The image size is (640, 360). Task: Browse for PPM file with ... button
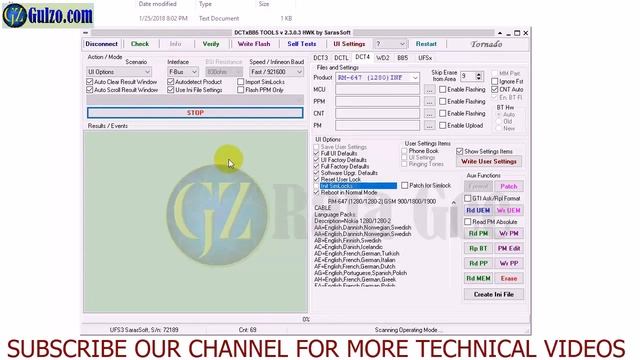point(429,101)
